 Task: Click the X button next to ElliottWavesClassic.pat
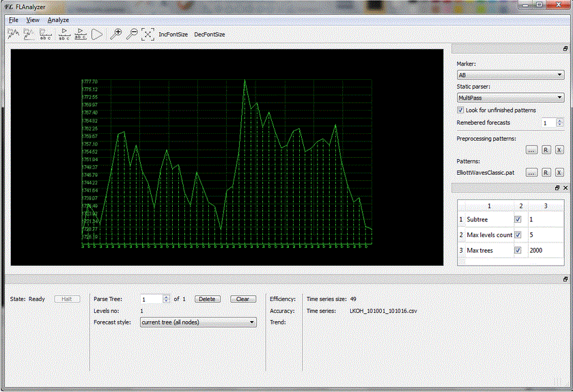[559, 172]
